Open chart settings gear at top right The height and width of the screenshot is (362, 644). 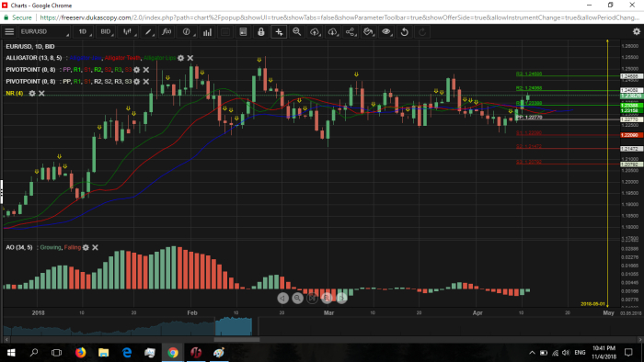637,31
